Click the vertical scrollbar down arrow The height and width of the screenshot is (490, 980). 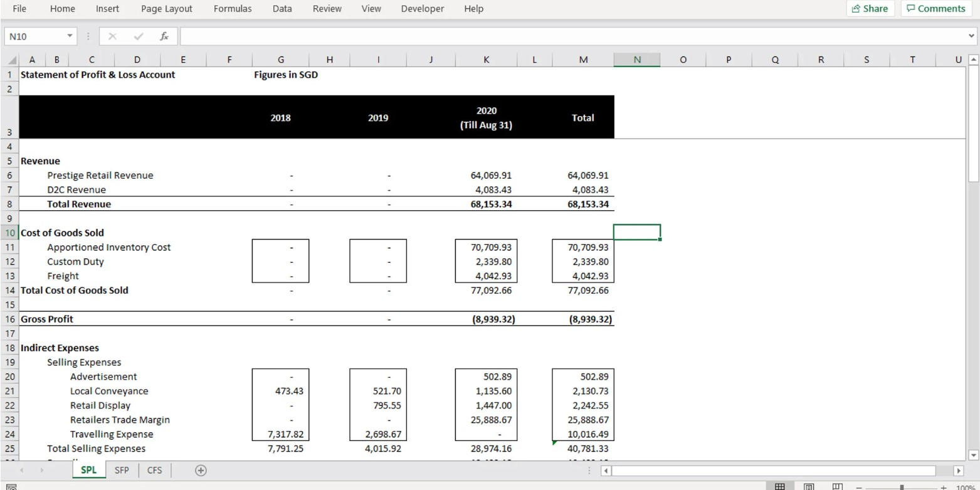pos(973,455)
